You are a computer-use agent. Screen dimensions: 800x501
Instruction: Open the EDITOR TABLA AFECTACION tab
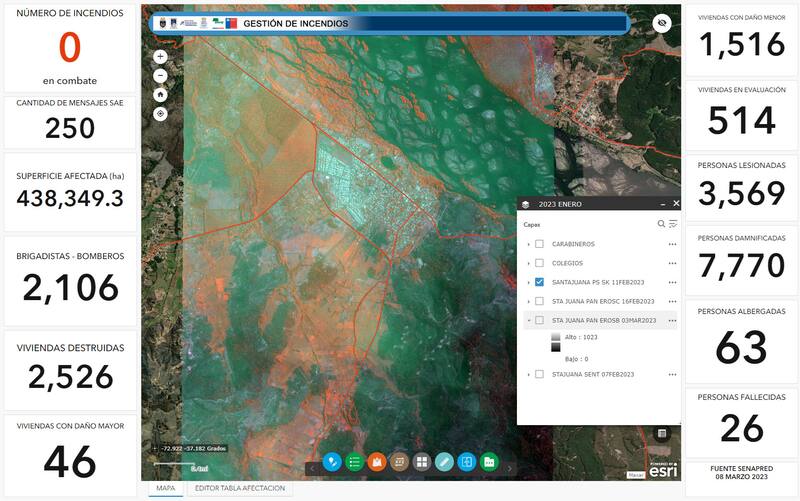pos(240,489)
